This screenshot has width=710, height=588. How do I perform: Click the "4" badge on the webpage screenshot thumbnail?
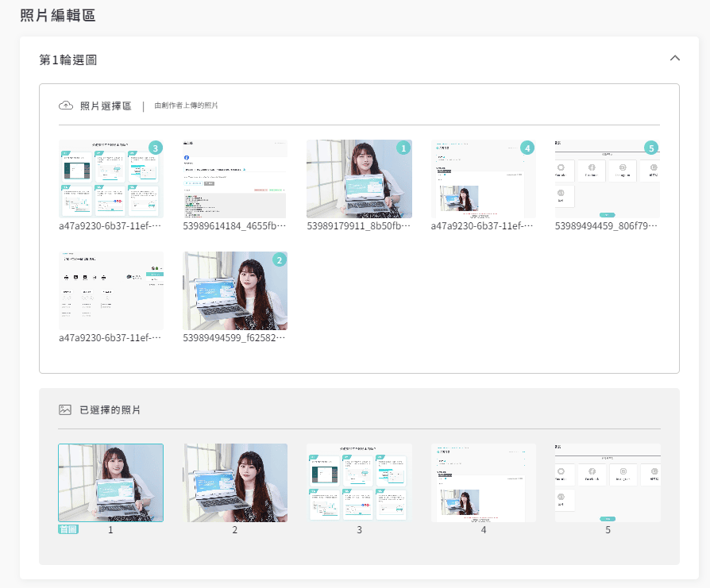point(527,148)
